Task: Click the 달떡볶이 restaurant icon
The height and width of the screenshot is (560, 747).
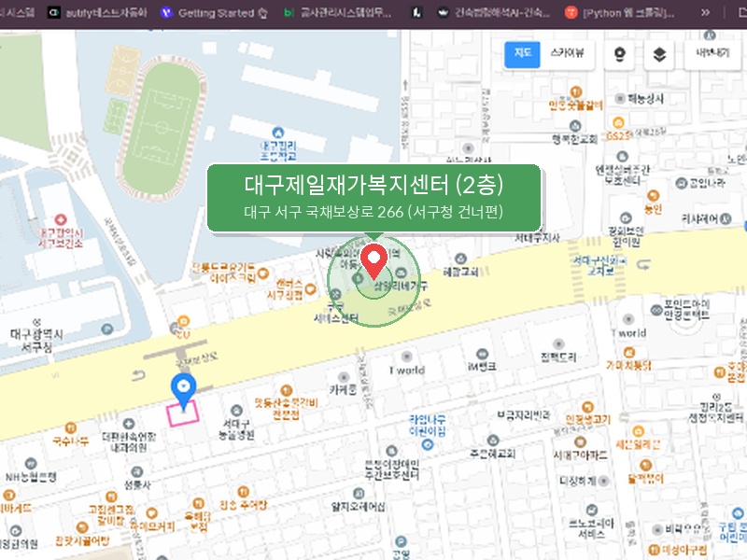Action: (x=645, y=465)
